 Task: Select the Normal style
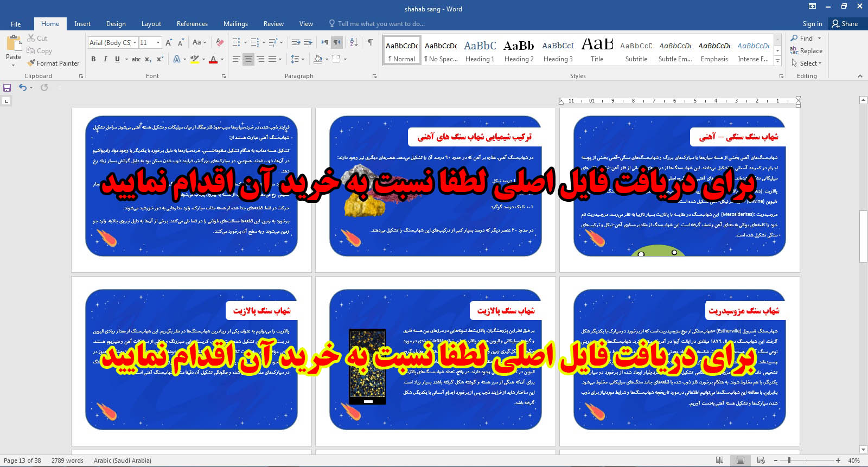click(402, 50)
